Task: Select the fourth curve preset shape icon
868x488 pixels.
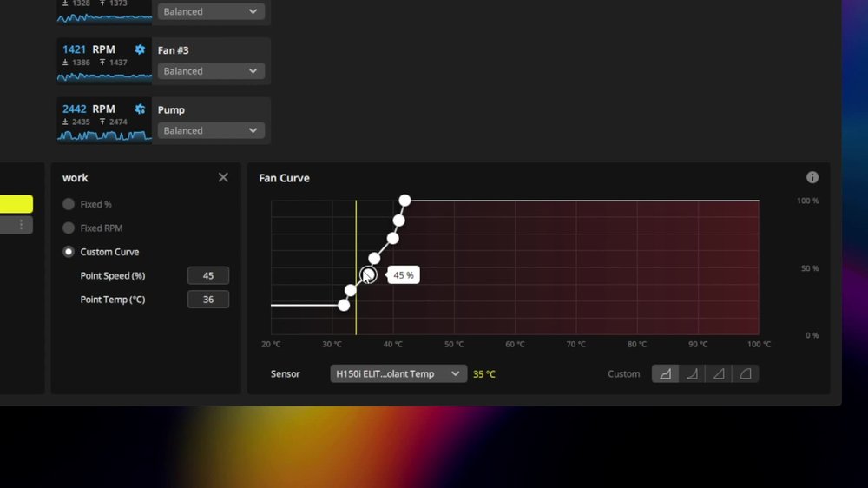Action: coord(745,374)
